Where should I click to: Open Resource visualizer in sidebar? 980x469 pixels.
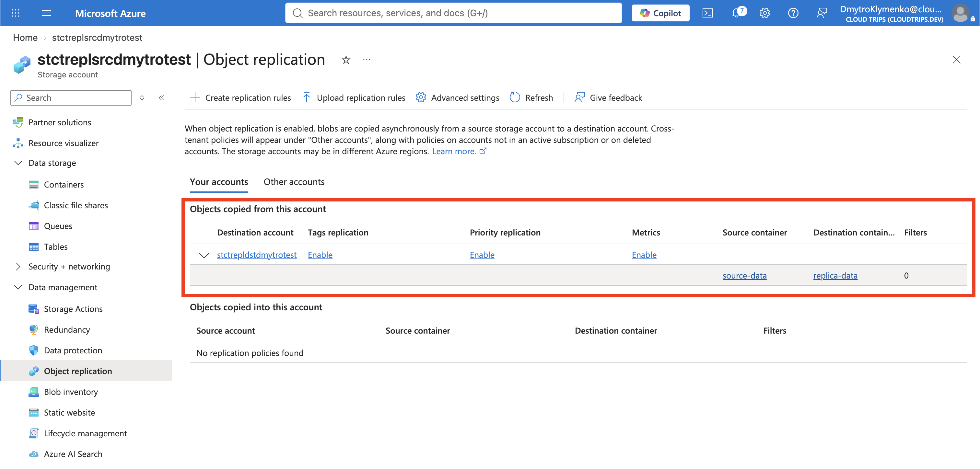63,143
